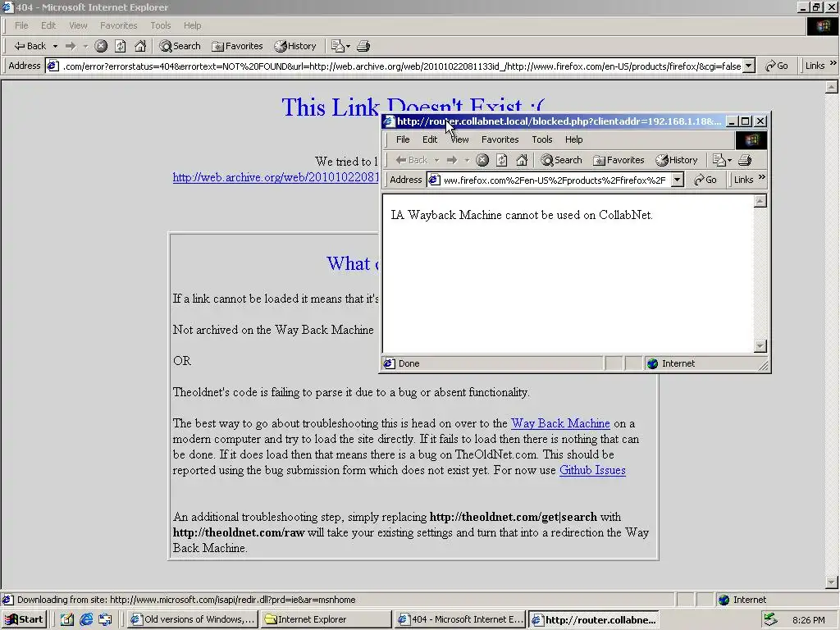This screenshot has height=630, width=840.
Task: Open the Start menu
Action: click(24, 619)
